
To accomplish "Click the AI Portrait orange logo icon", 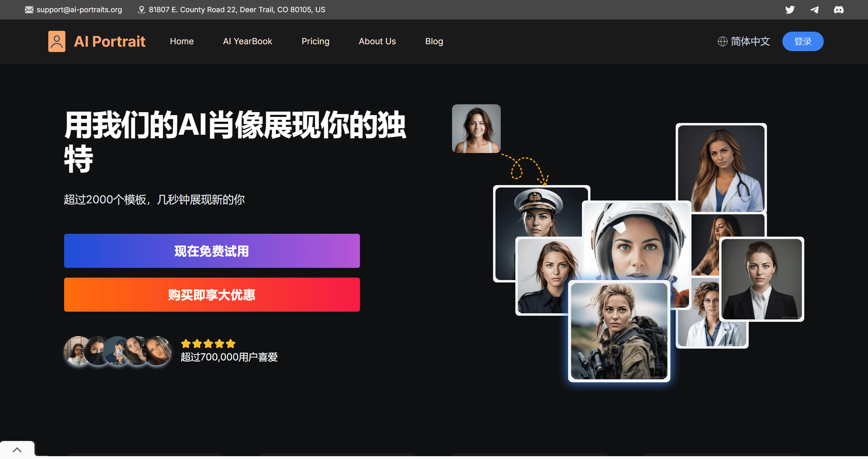I will (57, 41).
